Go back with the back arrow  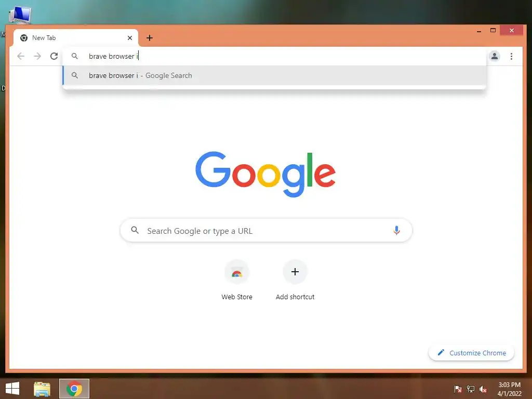(x=21, y=56)
